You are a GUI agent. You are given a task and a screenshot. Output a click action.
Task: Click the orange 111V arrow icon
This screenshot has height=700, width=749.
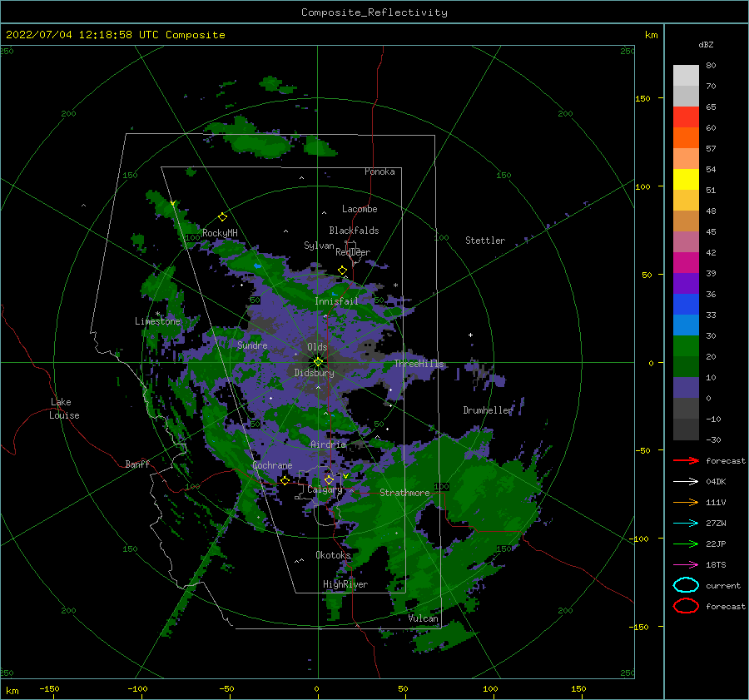click(686, 502)
